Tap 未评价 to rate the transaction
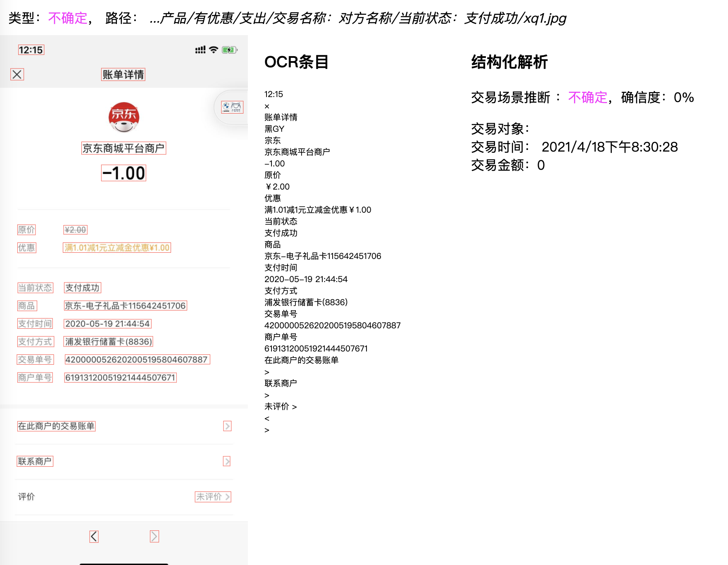The image size is (728, 565). tap(213, 497)
